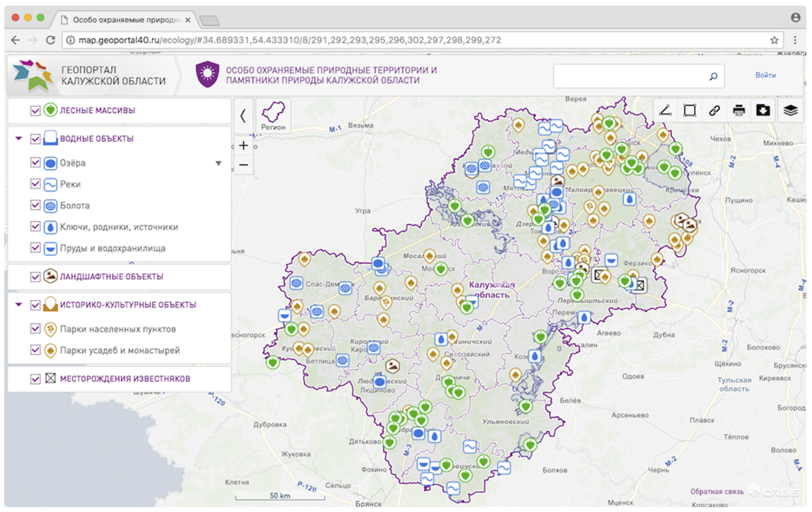Click the Ландшафтные объекты legend icon
Image resolution: width=812 pixels, height=512 pixels.
(50, 276)
